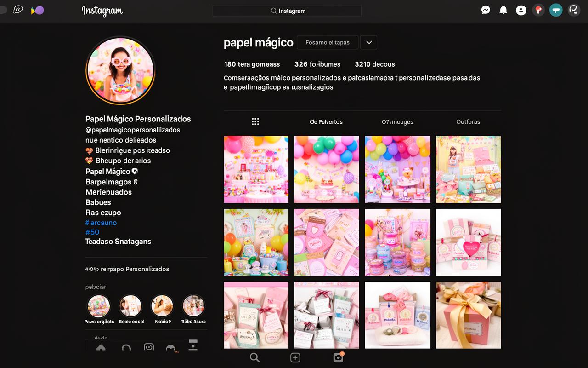588x368 pixels.
Task: Click the #arcauno hashtag link
Action: pyautogui.click(x=102, y=223)
